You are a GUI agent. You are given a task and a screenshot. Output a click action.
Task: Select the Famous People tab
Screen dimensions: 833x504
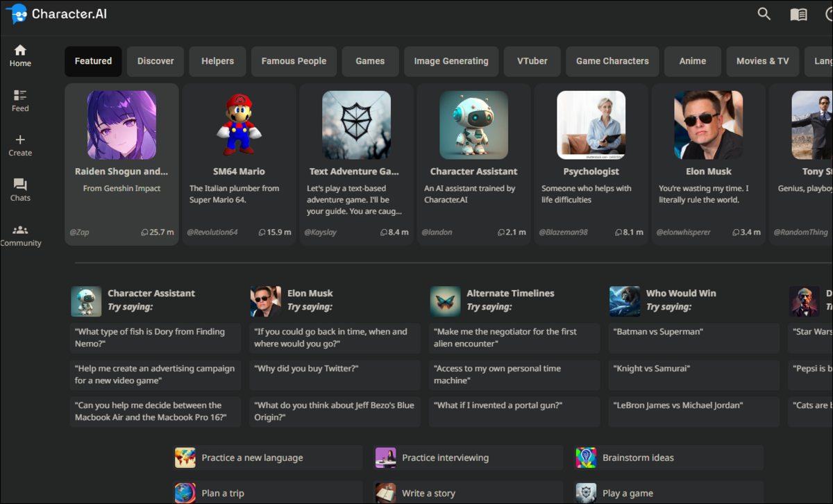[294, 61]
